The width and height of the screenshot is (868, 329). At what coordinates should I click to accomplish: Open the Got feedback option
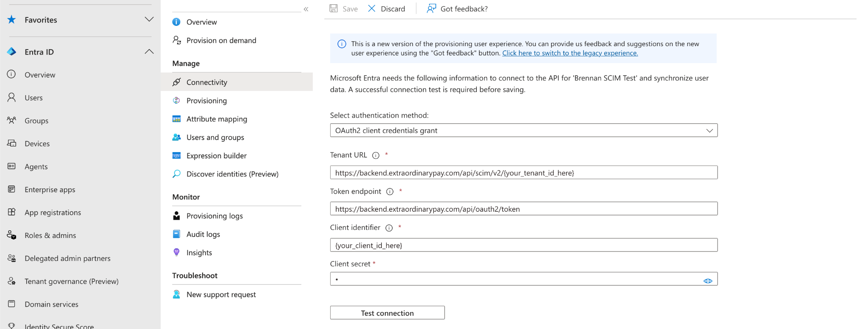pyautogui.click(x=457, y=8)
